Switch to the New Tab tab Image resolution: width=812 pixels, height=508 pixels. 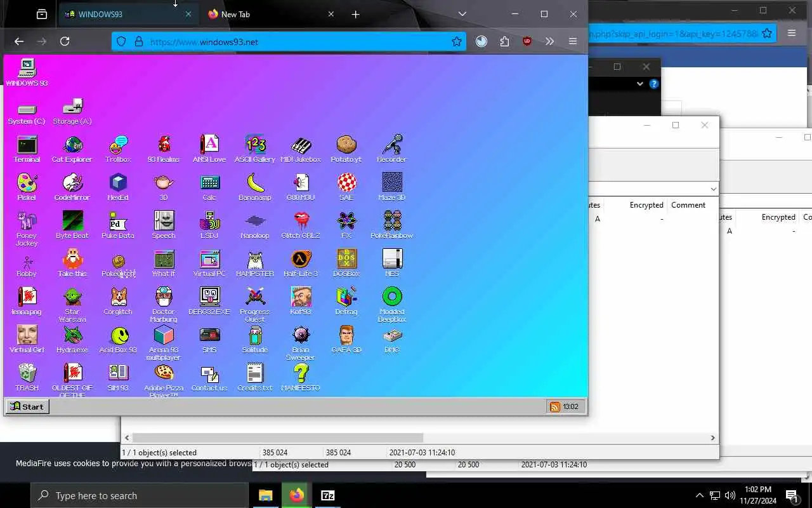pos(272,14)
